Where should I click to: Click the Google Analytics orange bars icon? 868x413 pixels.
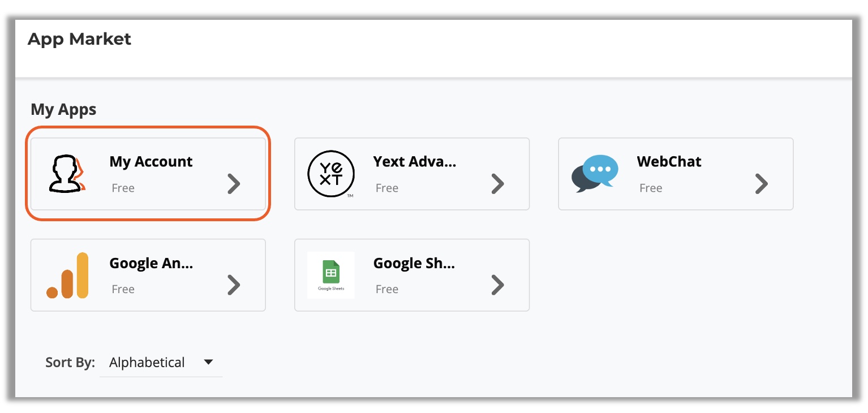67,276
